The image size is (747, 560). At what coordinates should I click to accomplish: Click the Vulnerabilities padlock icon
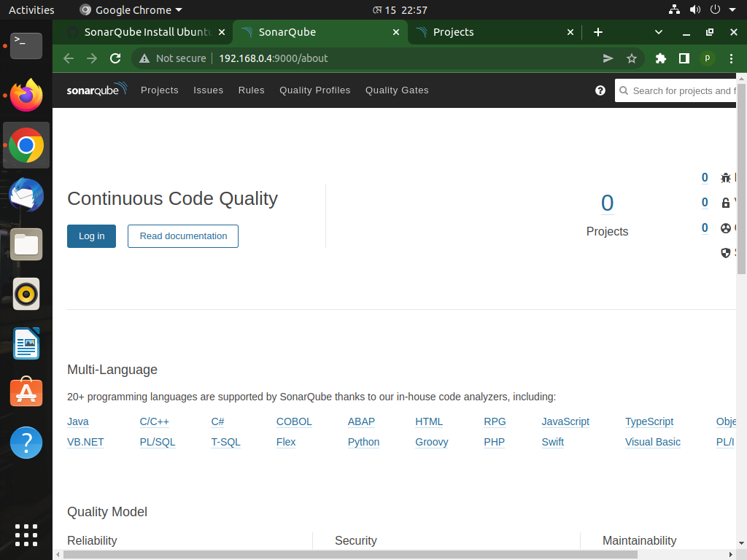pos(726,203)
